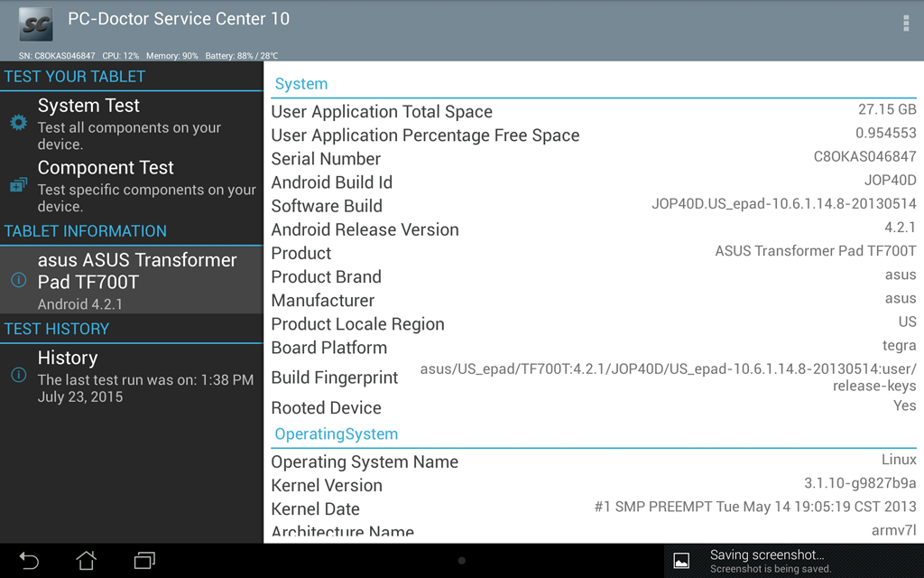Select the System section header

pos(301,84)
